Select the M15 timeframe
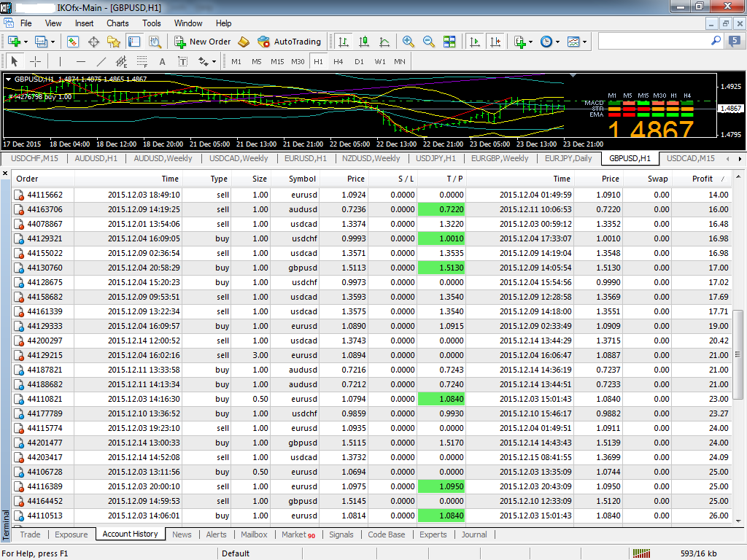This screenshot has height=560, width=747. 277,61
